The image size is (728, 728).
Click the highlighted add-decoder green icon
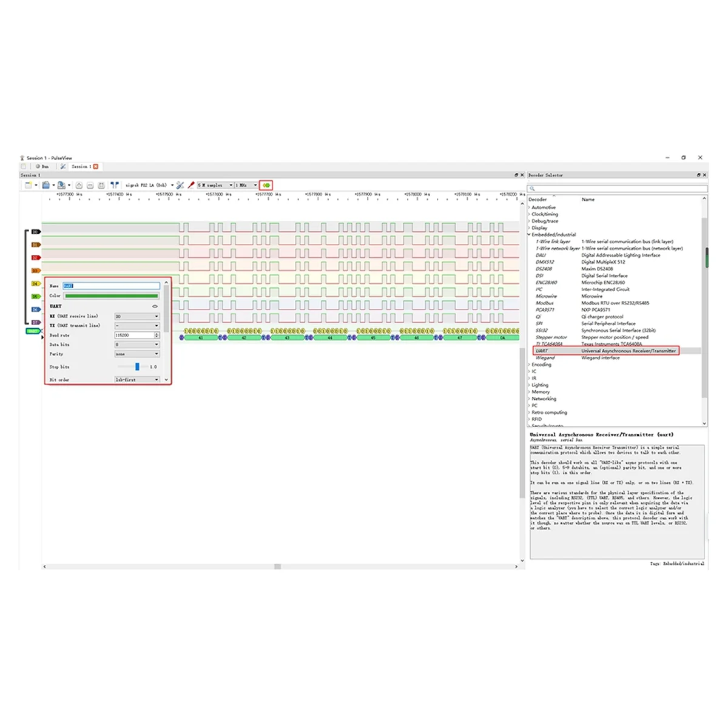pos(266,185)
